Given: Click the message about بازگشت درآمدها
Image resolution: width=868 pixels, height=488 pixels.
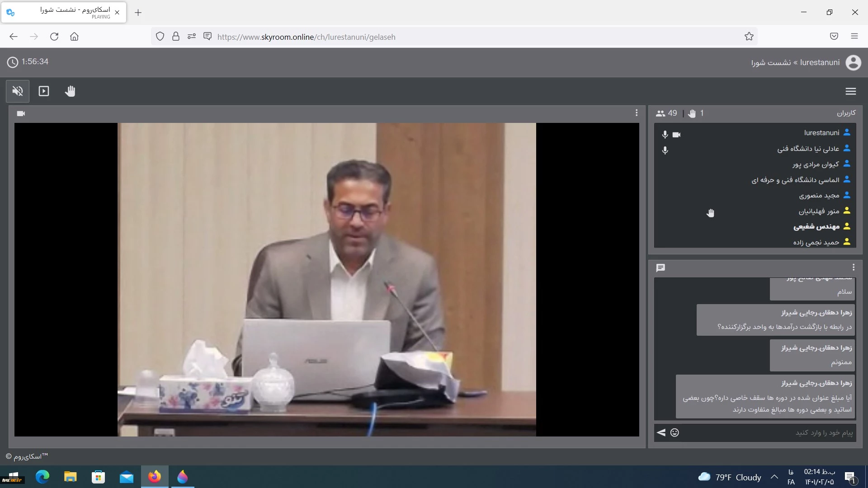Looking at the screenshot, I should [776, 320].
